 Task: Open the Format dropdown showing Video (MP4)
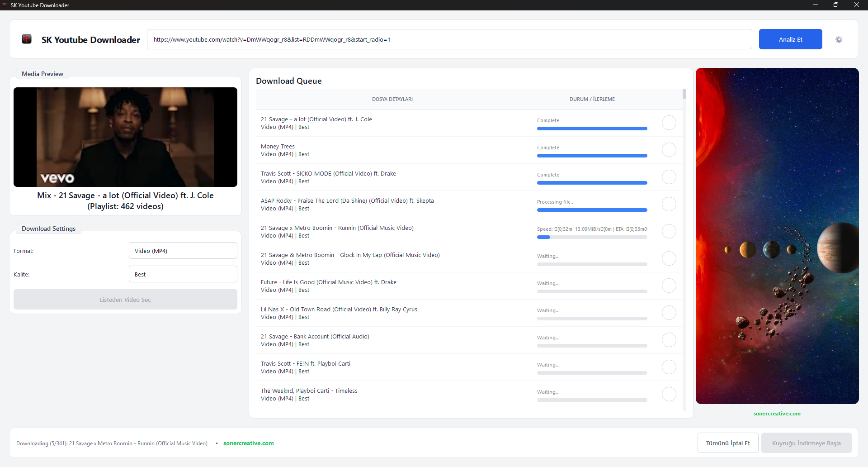click(183, 250)
